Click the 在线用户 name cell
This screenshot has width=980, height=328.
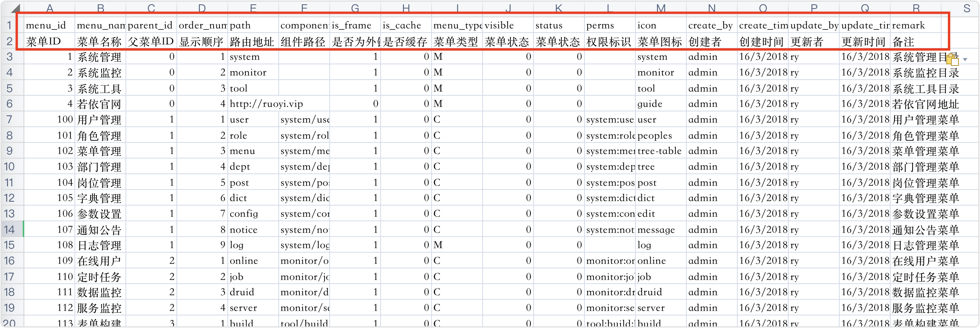pyautogui.click(x=100, y=261)
